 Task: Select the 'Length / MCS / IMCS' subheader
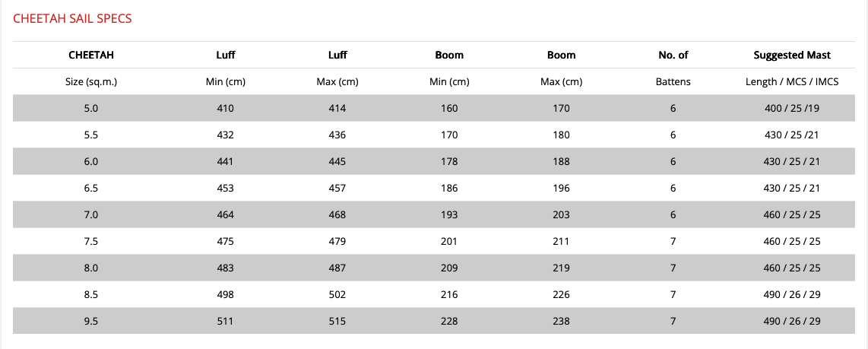[791, 81]
